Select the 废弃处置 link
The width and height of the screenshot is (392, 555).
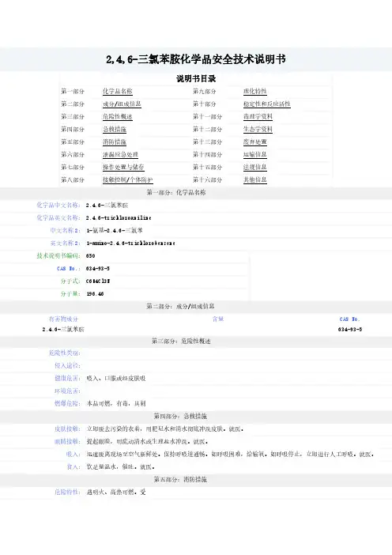[255, 142]
